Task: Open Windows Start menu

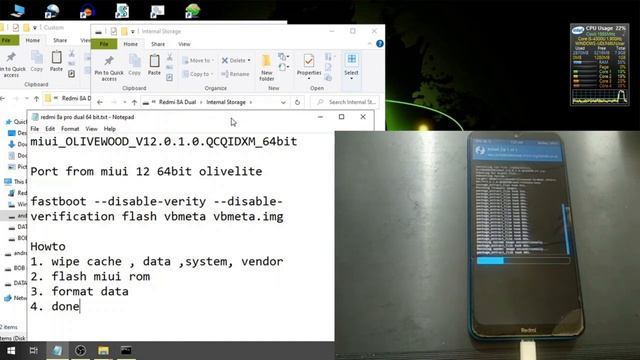Action: point(11,351)
